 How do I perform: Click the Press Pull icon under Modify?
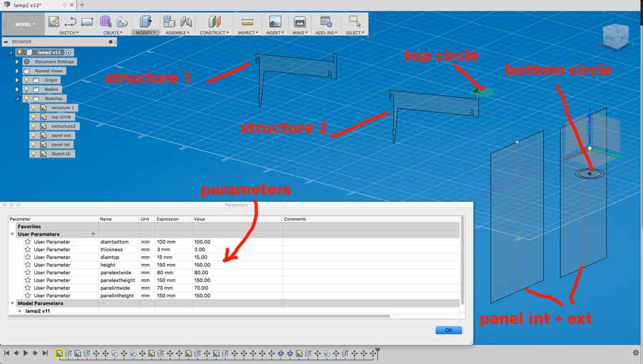145,21
